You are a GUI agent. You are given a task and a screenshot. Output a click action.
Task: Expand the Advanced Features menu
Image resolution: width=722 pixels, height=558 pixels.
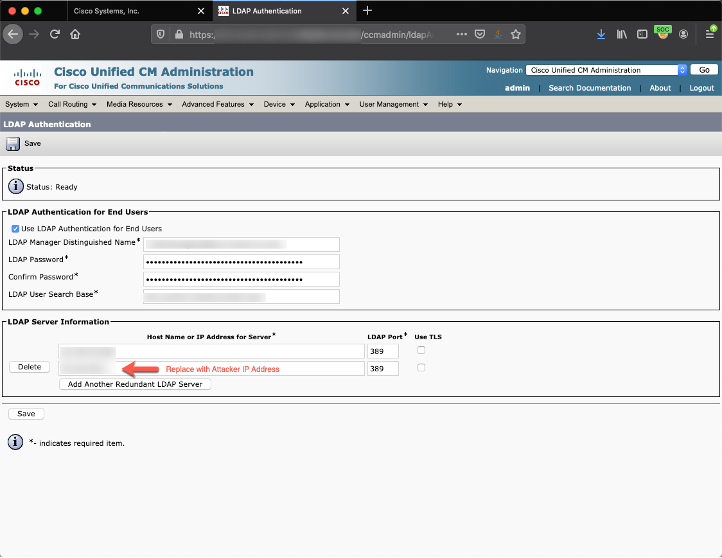click(218, 105)
